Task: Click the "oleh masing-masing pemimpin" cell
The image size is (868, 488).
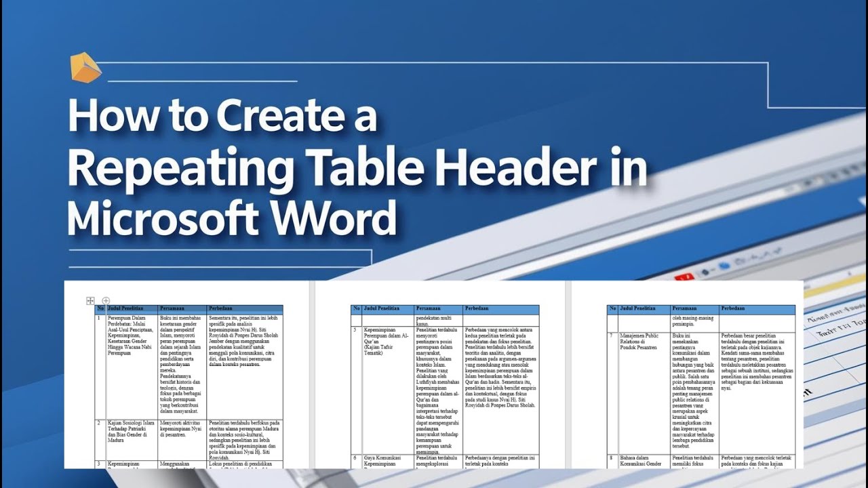Action: click(694, 322)
